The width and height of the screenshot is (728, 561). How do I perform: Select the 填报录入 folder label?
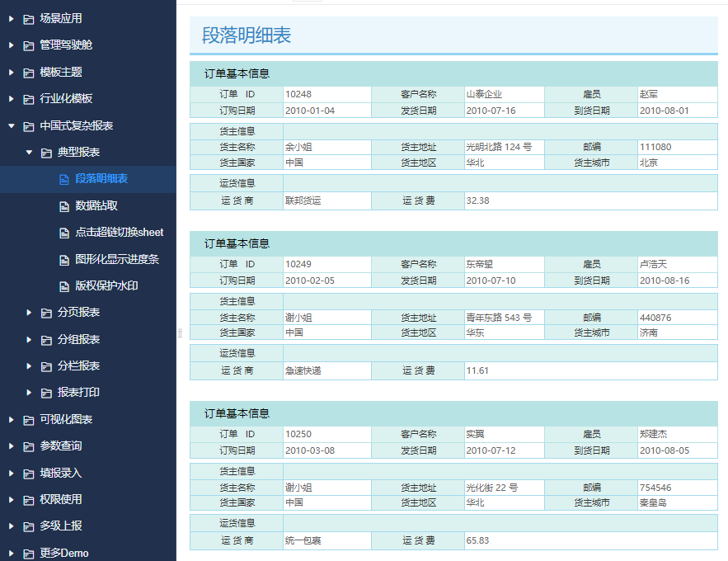61,473
